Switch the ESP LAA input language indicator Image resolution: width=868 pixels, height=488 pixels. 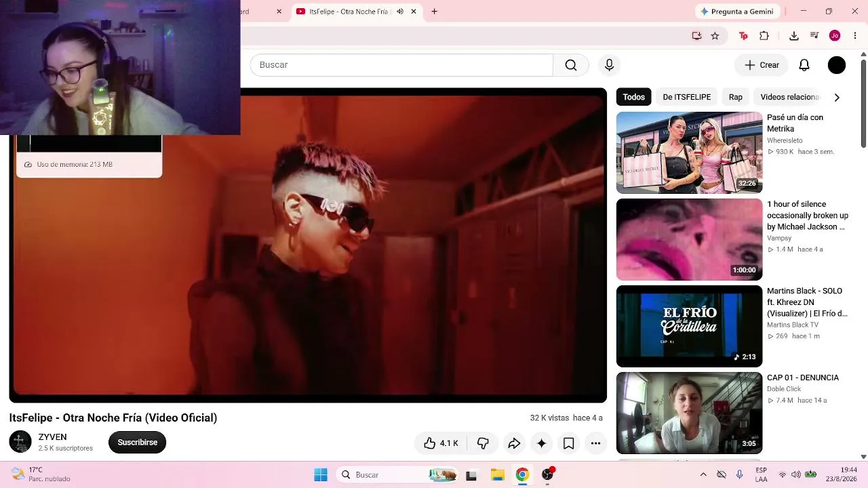click(762, 474)
